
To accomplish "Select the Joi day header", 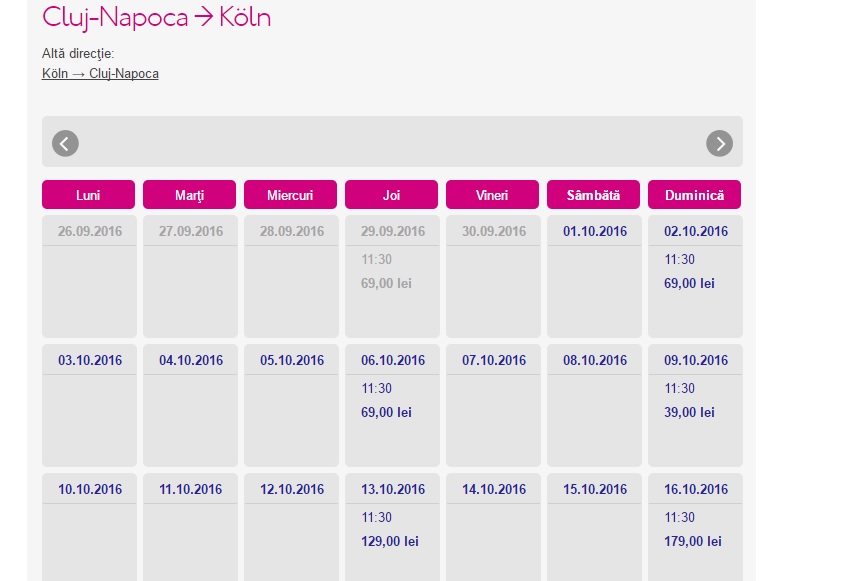I will click(391, 195).
